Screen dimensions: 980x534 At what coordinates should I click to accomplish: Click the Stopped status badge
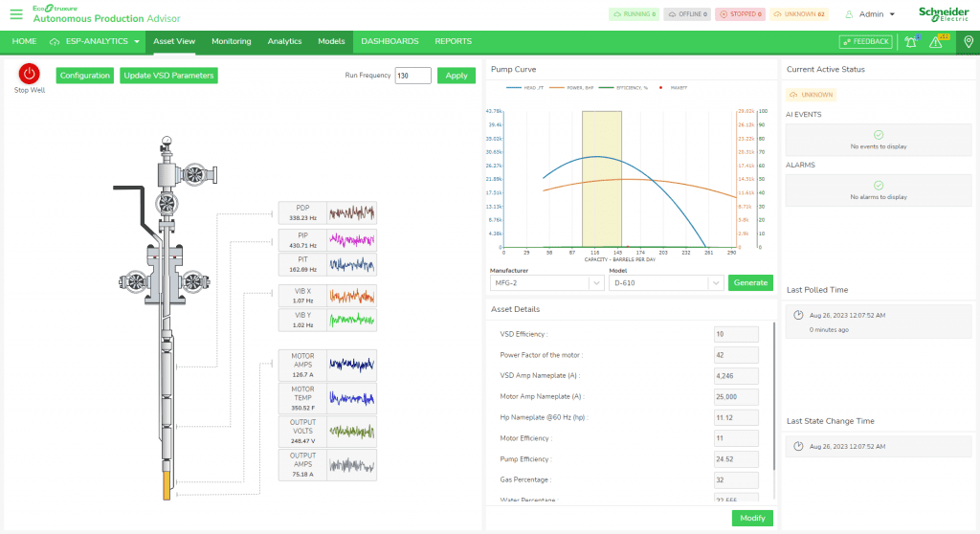[x=743, y=14]
